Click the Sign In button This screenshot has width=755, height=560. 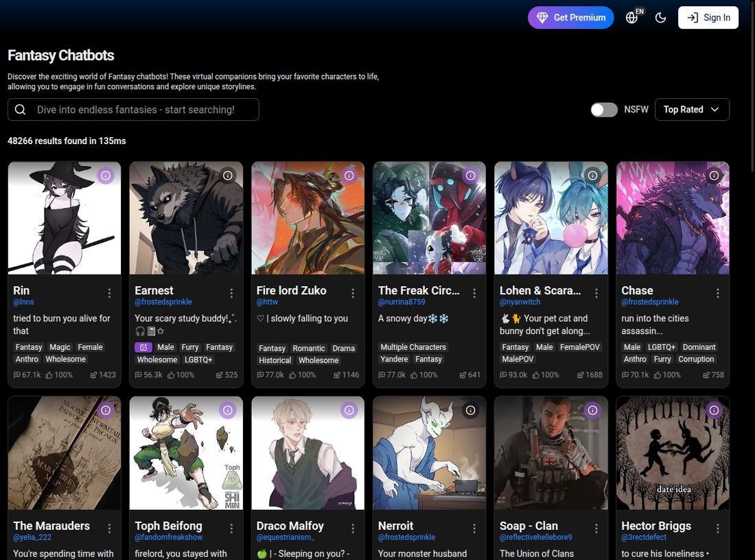708,18
